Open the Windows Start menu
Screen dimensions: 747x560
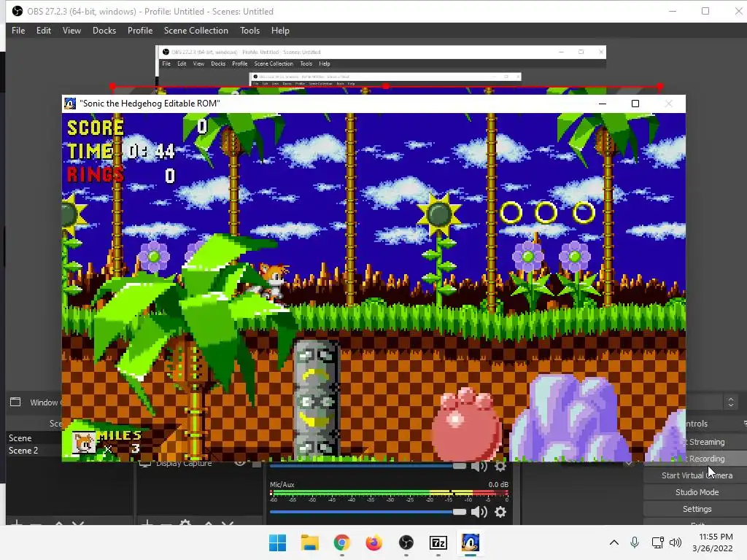tap(277, 542)
